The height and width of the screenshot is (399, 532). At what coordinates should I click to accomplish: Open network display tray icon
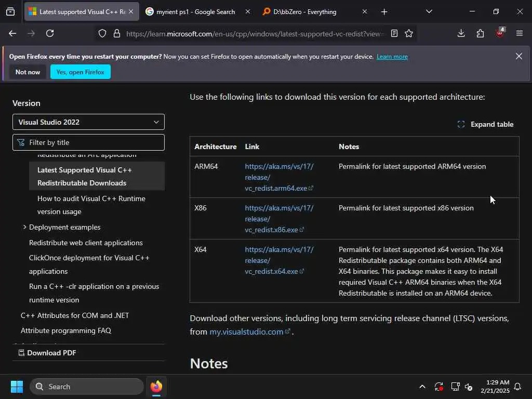point(455,387)
